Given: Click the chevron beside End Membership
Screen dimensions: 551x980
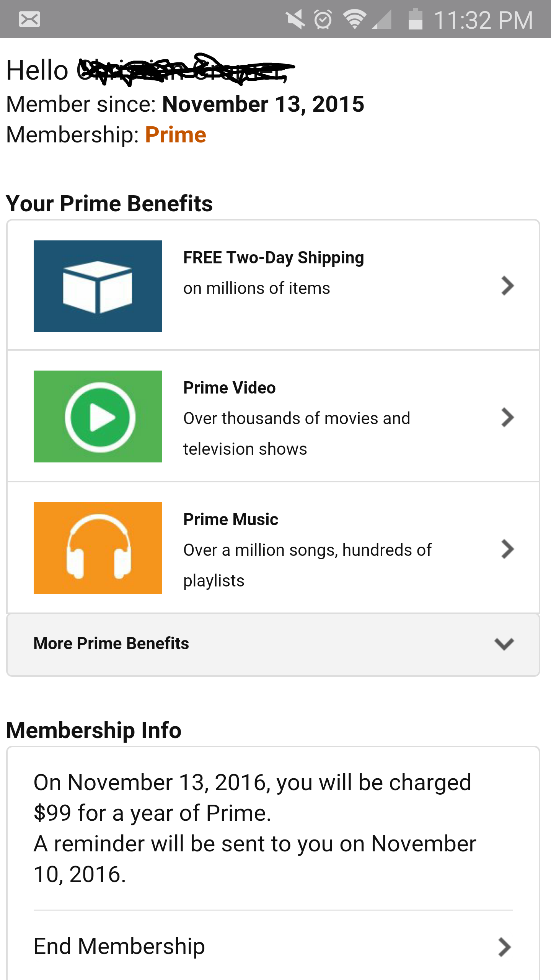Looking at the screenshot, I should click(504, 947).
